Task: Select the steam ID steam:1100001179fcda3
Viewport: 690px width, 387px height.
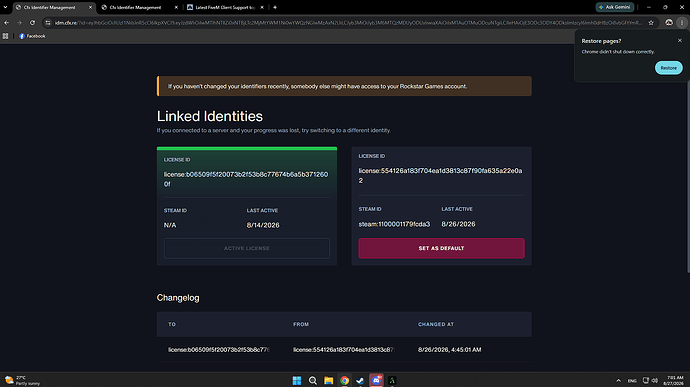Action: tap(394, 224)
